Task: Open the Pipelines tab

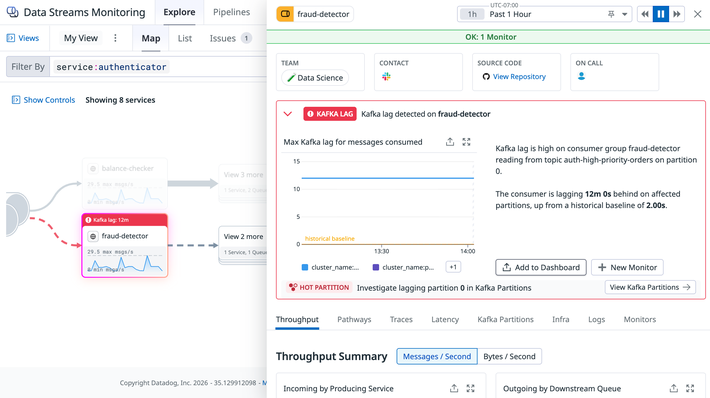Action: 231,12
